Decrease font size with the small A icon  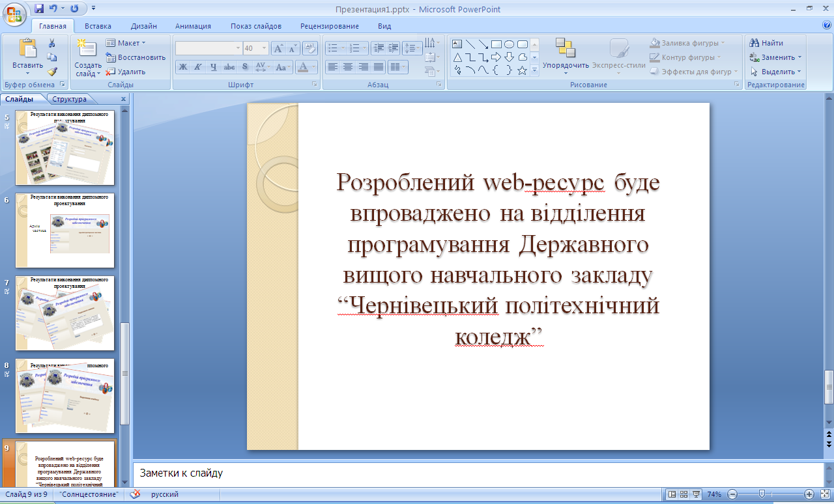293,48
